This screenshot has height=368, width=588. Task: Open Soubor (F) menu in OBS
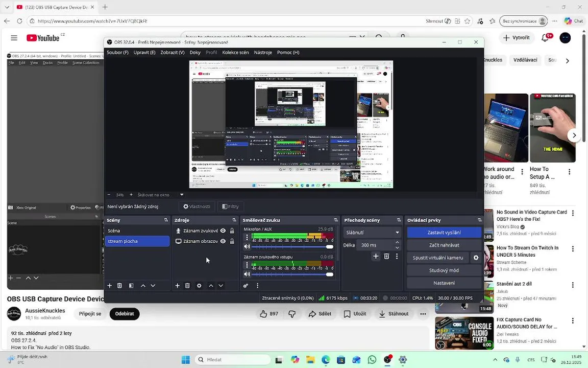(117, 53)
